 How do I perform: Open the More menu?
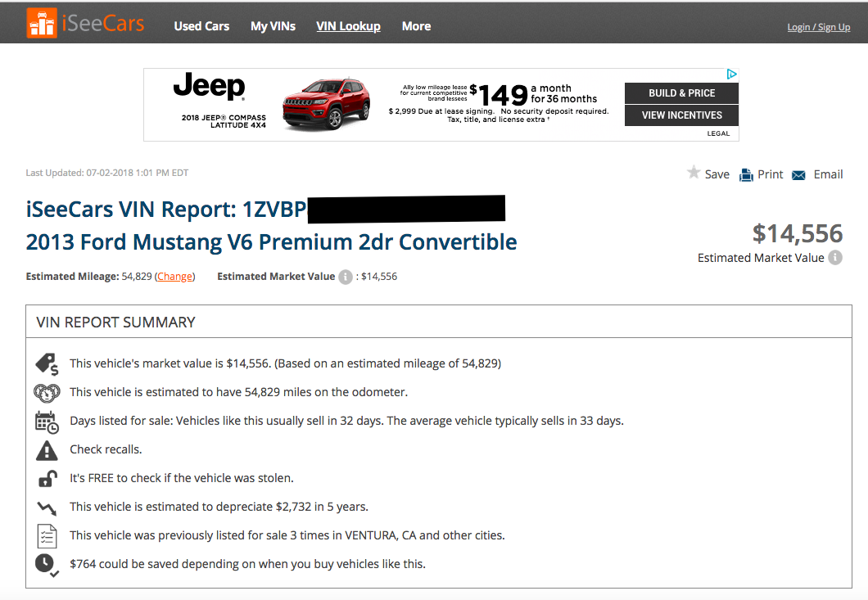[x=416, y=26]
